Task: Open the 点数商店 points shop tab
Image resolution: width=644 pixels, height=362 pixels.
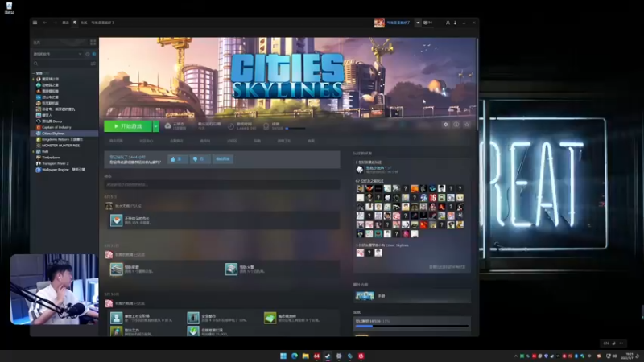Action: pos(176,141)
